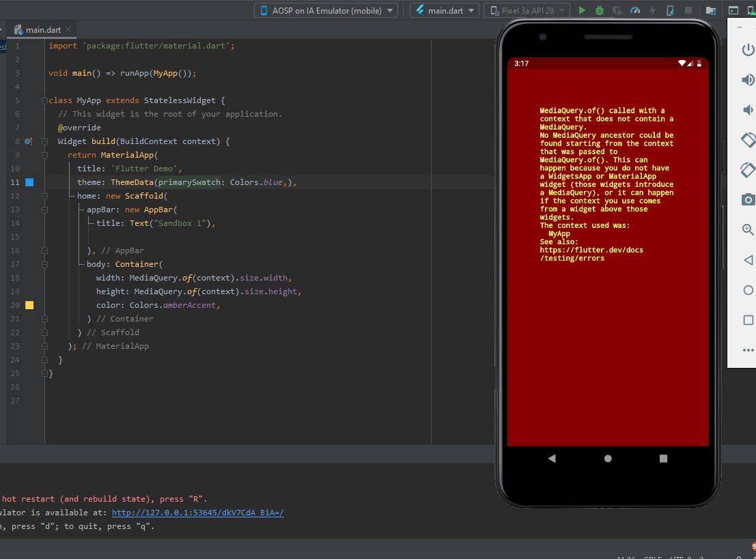Image resolution: width=756 pixels, height=559 pixels.
Task: Click primarySwatch parameter on line 11
Action: coord(189,182)
